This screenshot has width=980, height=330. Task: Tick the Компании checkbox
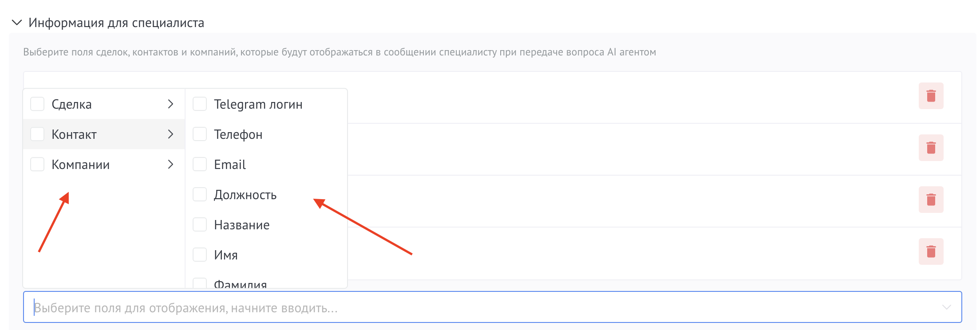click(x=37, y=164)
